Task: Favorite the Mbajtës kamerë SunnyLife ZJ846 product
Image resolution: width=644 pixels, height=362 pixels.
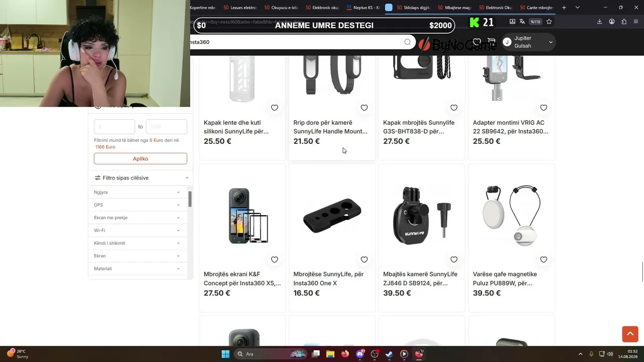Action: pyautogui.click(x=454, y=259)
